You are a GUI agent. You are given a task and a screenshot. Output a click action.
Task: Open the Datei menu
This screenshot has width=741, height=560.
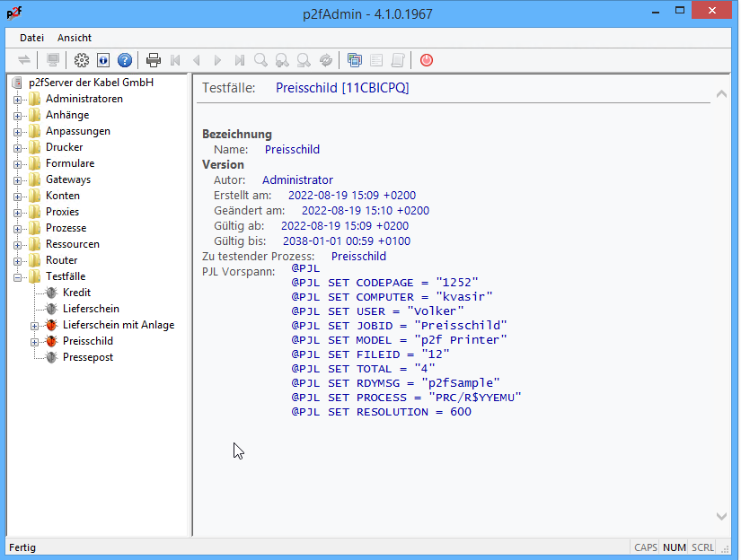click(31, 38)
